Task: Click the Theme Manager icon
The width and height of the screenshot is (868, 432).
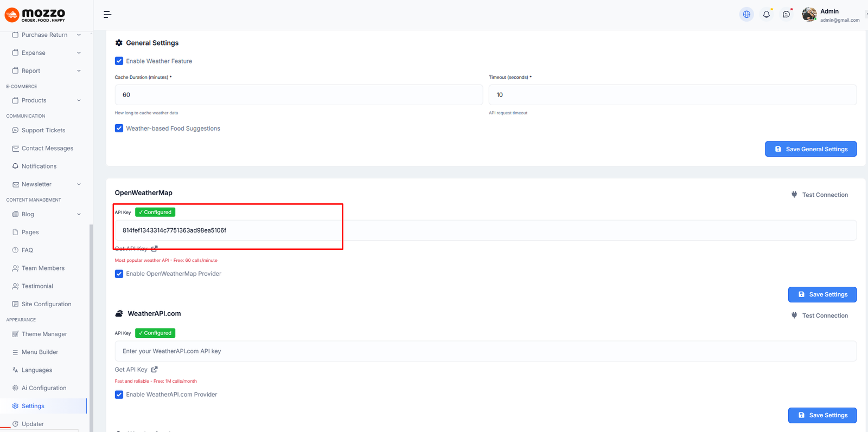Action: click(x=15, y=334)
